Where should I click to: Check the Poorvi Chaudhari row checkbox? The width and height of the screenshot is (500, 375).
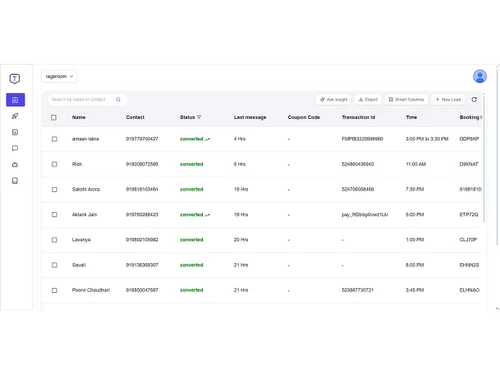click(x=54, y=290)
